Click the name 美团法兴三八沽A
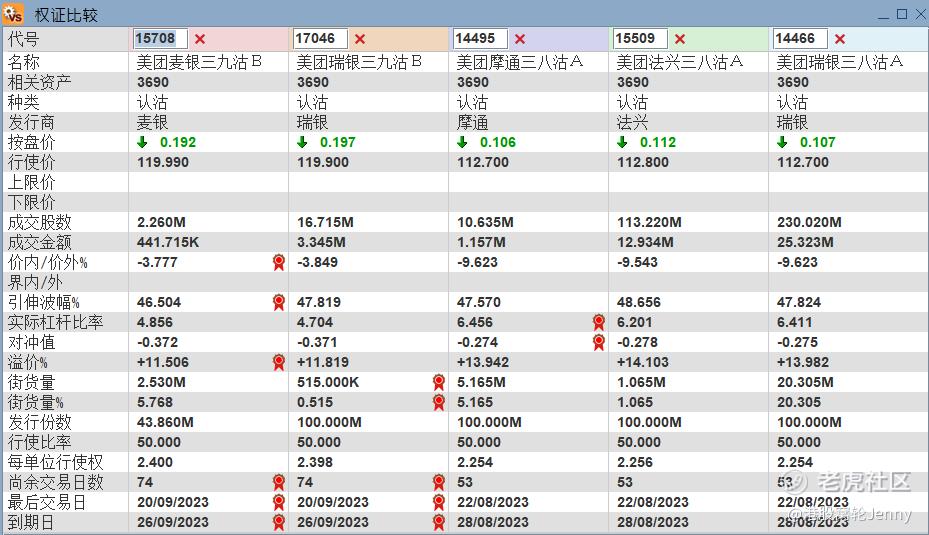 click(680, 62)
